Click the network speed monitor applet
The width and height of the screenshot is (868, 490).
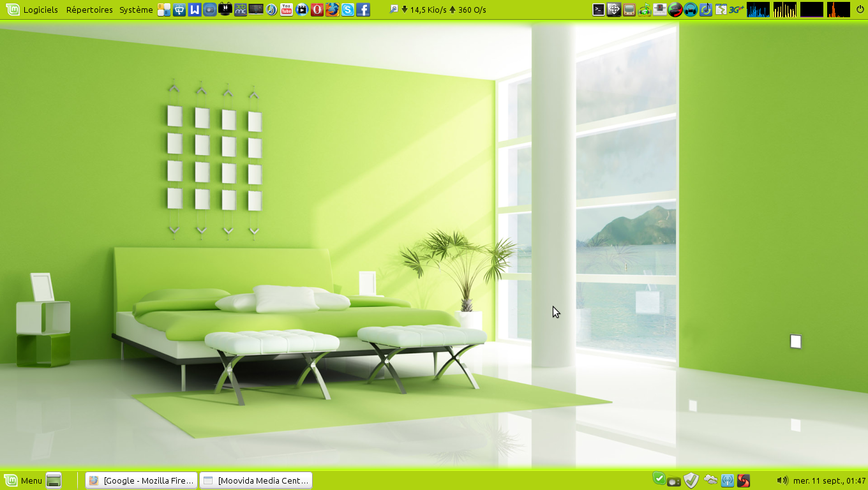point(438,10)
